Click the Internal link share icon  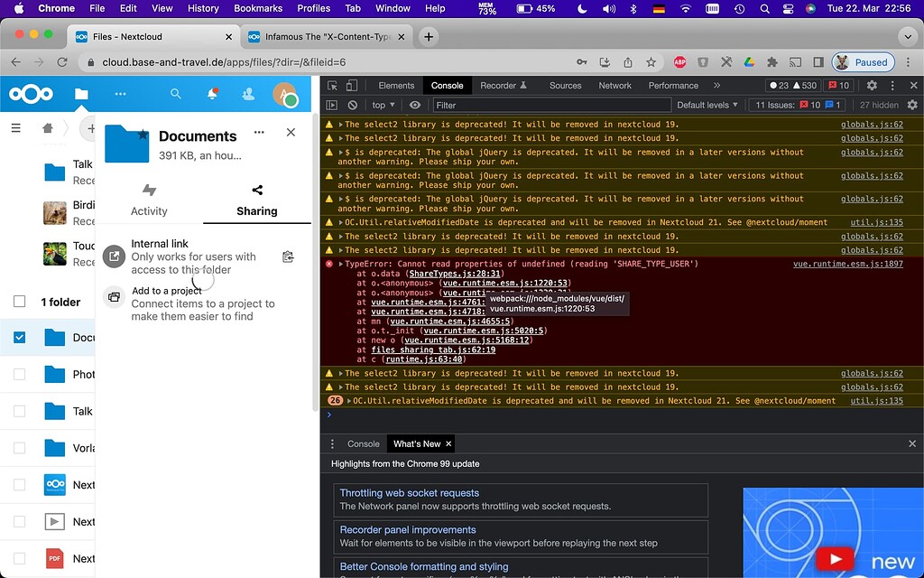(x=115, y=256)
